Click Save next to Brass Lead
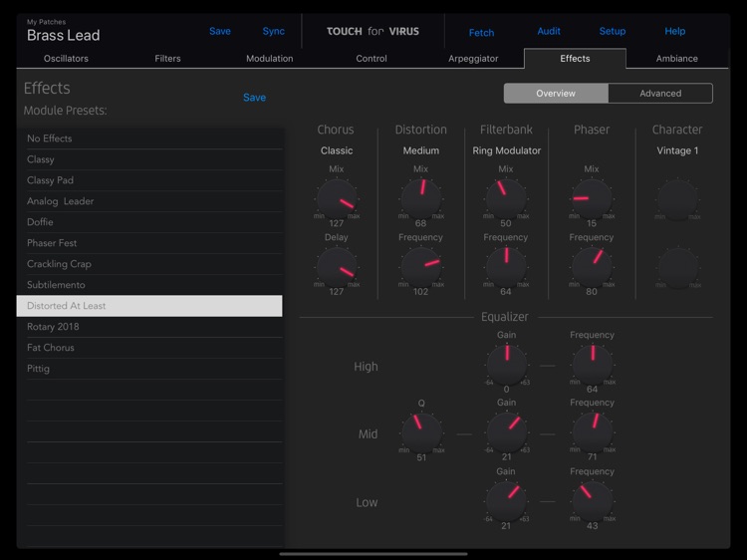 pyautogui.click(x=220, y=32)
